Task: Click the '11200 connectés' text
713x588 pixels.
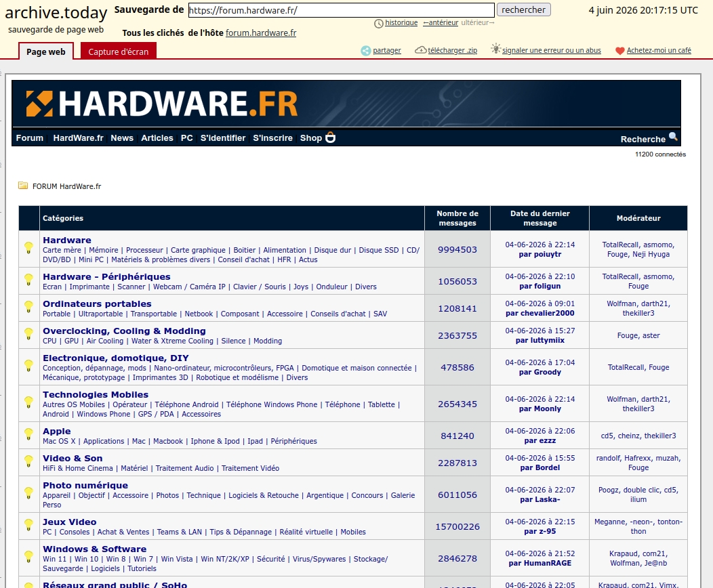Action: pyautogui.click(x=660, y=154)
